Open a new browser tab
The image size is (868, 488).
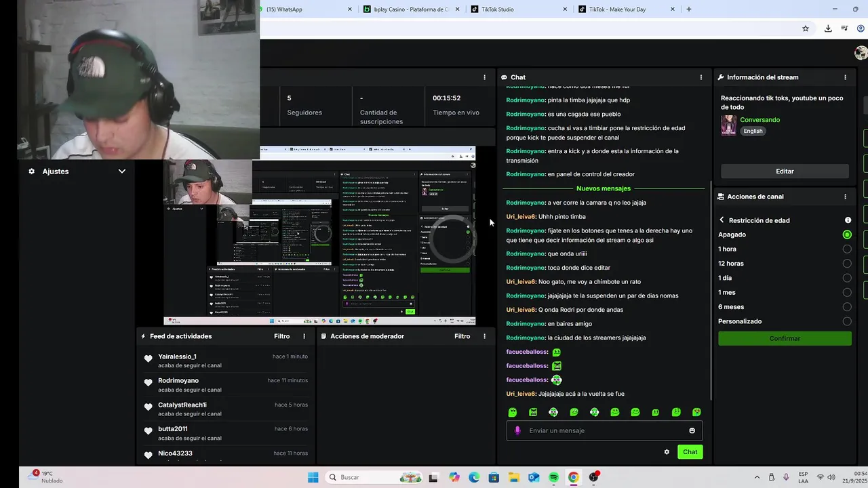pyautogui.click(x=689, y=9)
